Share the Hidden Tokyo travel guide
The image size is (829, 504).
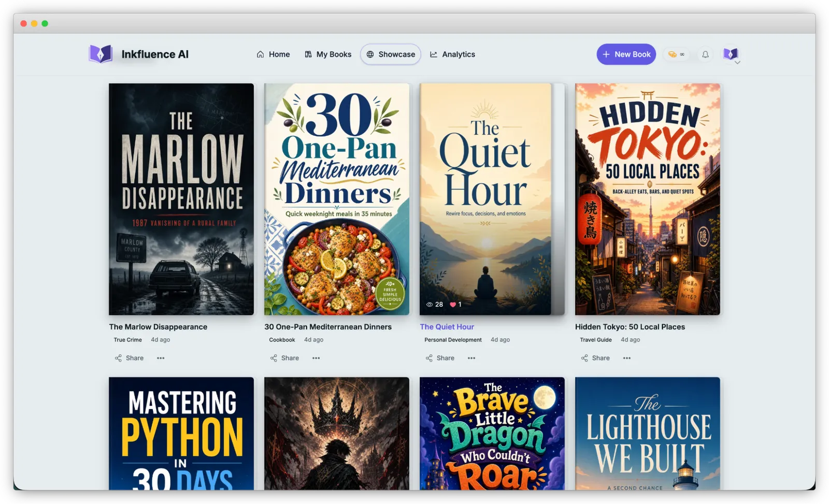point(595,358)
